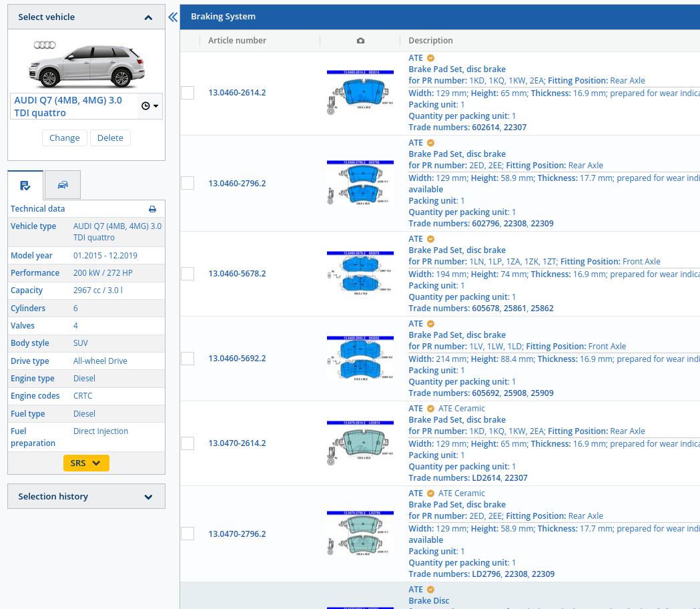This screenshot has width=700, height=609.
Task: Open the SRS dropdown
Action: click(86, 463)
